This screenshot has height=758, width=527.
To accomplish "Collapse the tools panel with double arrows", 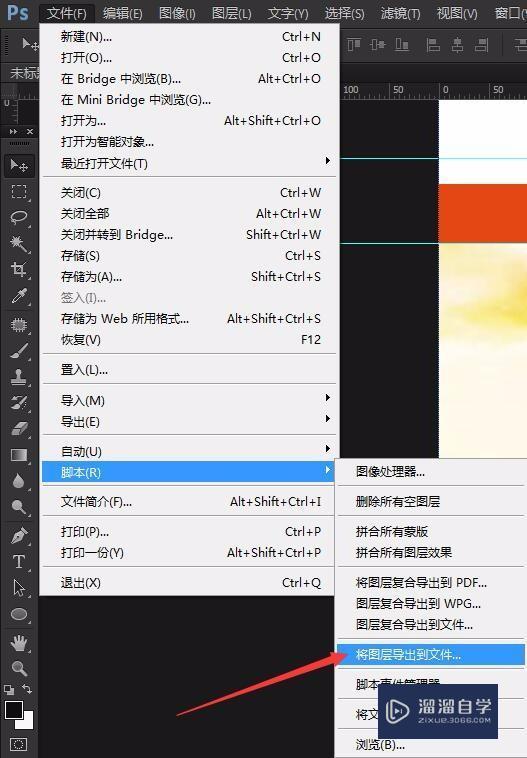I will (13, 131).
